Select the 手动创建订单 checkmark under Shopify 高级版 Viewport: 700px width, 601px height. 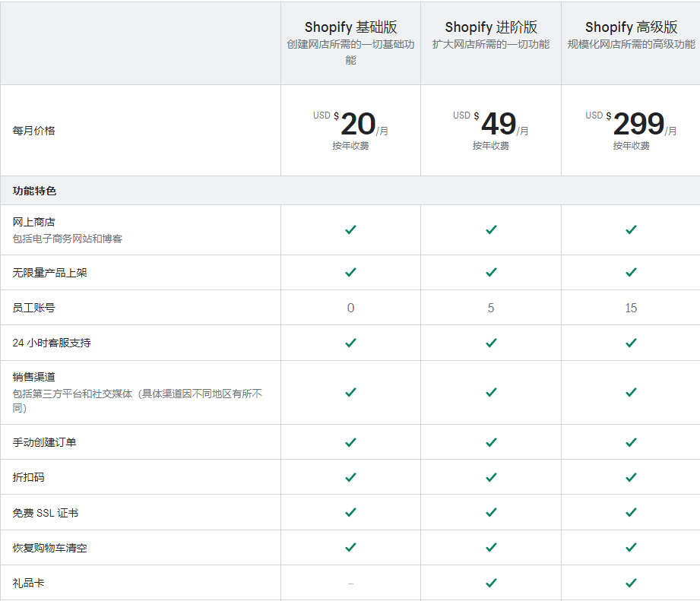(631, 441)
